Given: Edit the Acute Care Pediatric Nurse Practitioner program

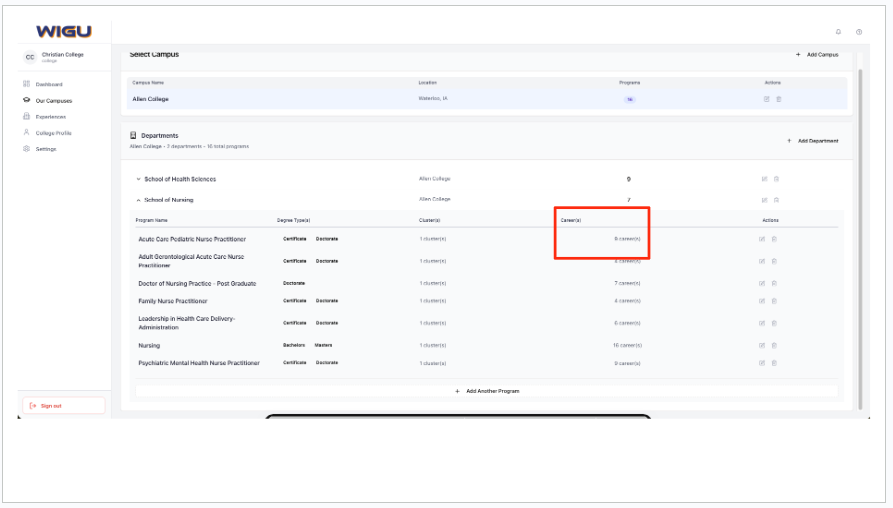Looking at the screenshot, I should 762,239.
